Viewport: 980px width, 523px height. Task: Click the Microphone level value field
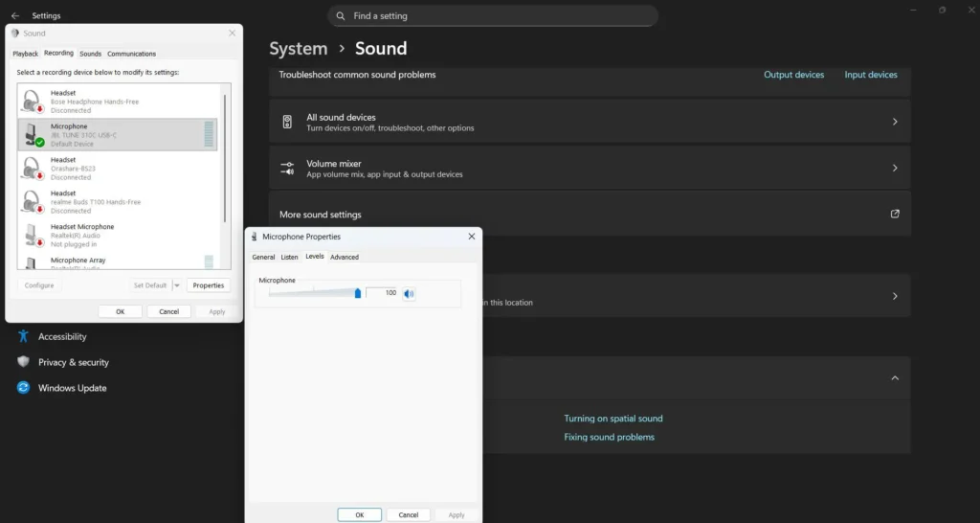click(381, 293)
